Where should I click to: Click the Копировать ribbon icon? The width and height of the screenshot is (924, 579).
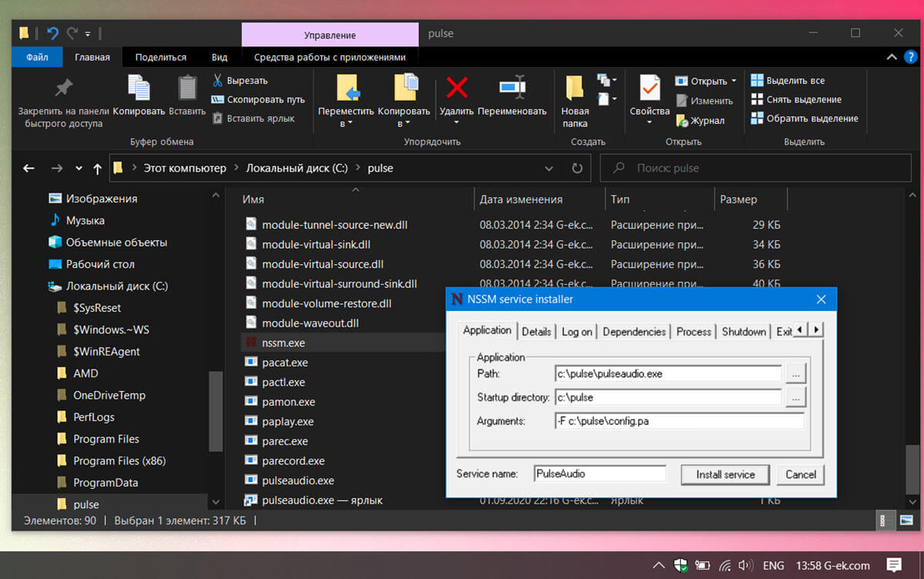139,89
